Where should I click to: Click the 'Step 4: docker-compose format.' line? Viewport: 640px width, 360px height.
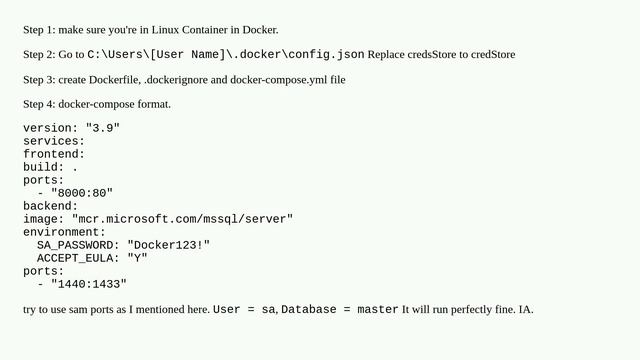coord(97,104)
